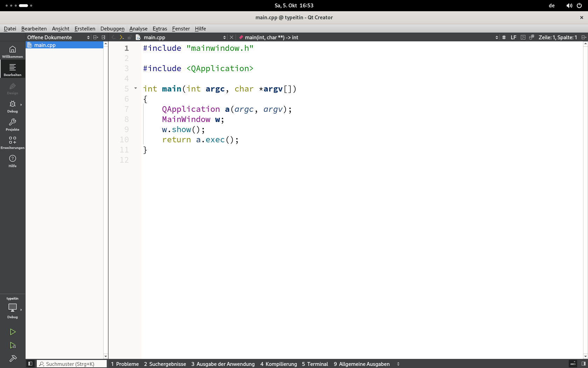Switch to Debug mode in mode sidebar
The height and width of the screenshot is (368, 588).
[13, 106]
